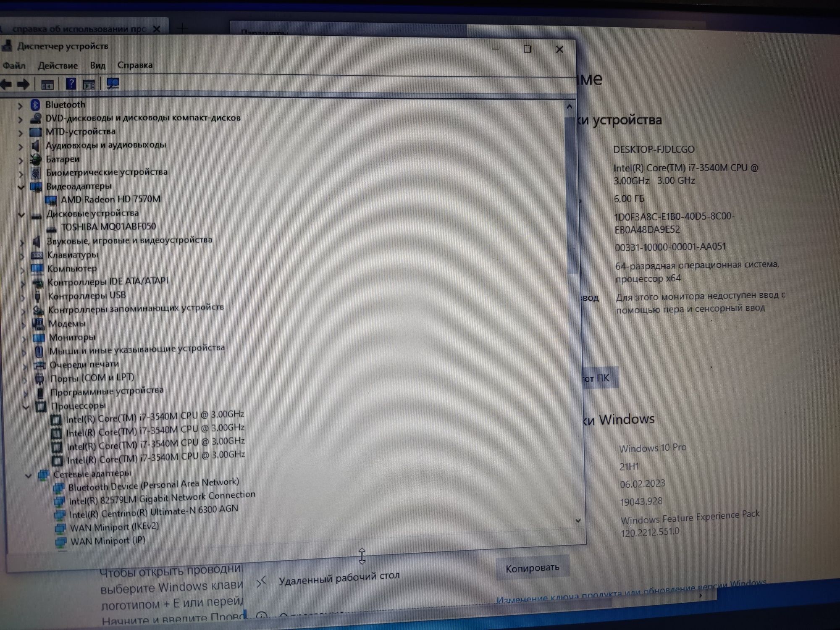Open the Вид menu
The height and width of the screenshot is (630, 840).
pyautogui.click(x=97, y=65)
